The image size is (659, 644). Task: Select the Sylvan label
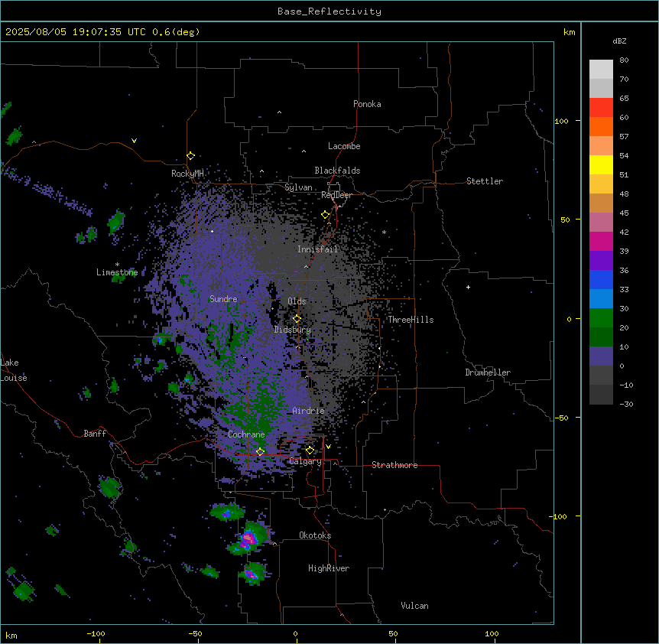298,187
